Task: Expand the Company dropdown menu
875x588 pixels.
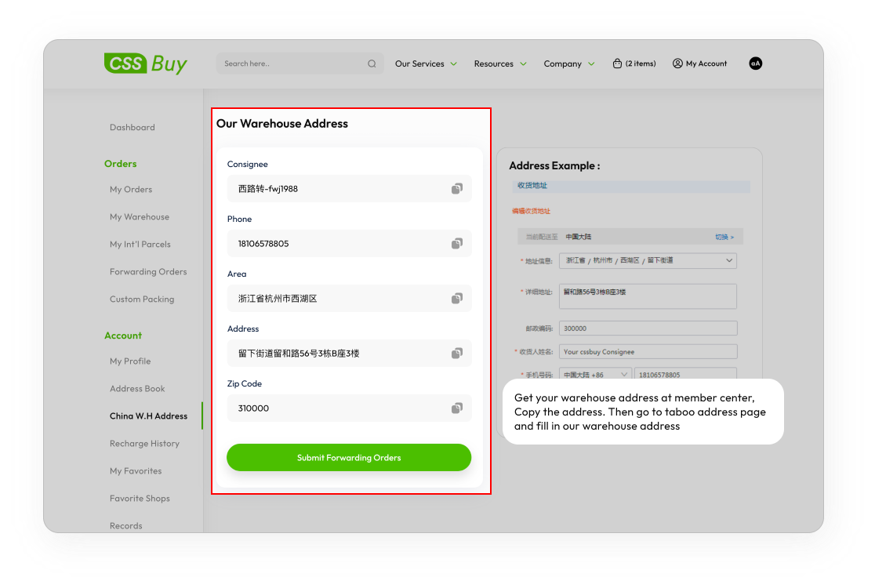Action: [569, 64]
